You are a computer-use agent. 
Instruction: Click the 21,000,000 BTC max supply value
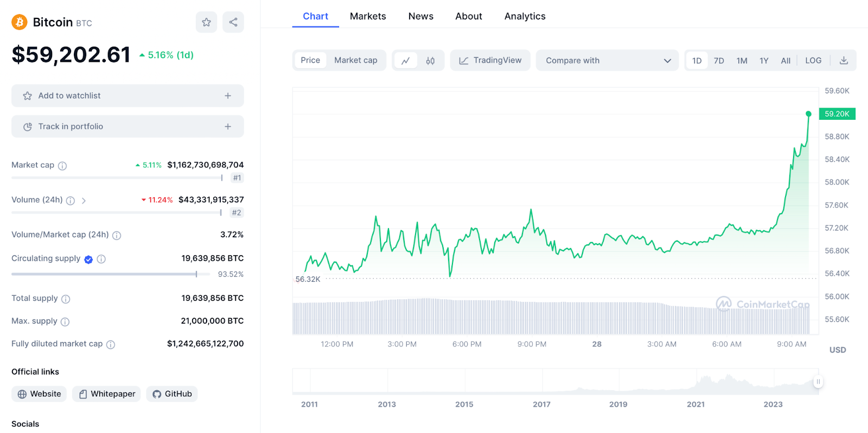(212, 321)
